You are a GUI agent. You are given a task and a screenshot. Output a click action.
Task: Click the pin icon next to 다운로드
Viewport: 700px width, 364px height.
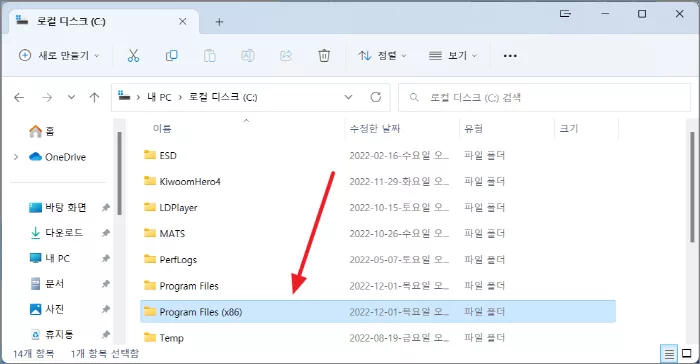coord(106,233)
